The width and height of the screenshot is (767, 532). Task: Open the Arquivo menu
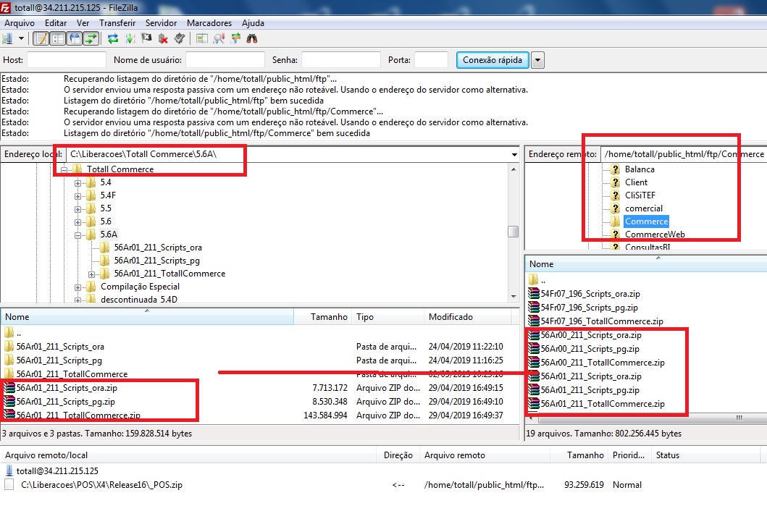point(20,23)
